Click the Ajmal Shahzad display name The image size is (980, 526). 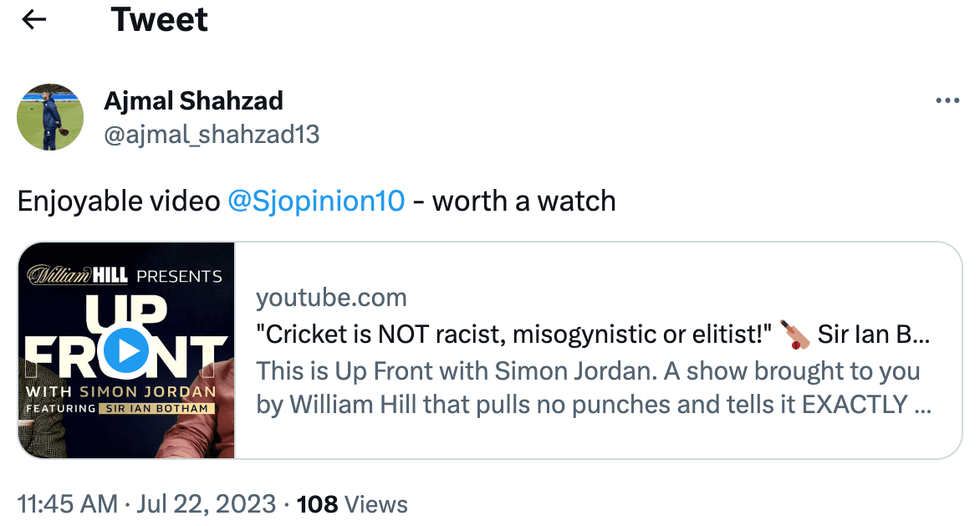(193, 101)
